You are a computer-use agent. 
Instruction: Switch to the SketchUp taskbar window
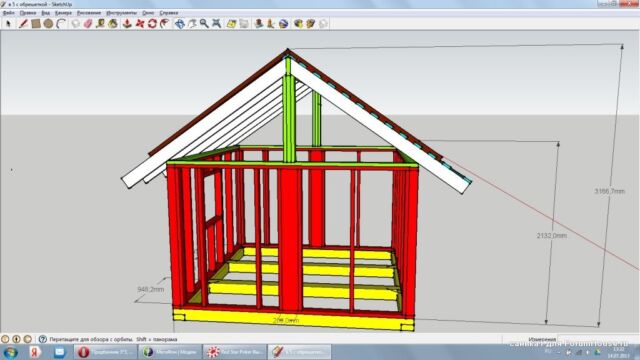click(300, 352)
